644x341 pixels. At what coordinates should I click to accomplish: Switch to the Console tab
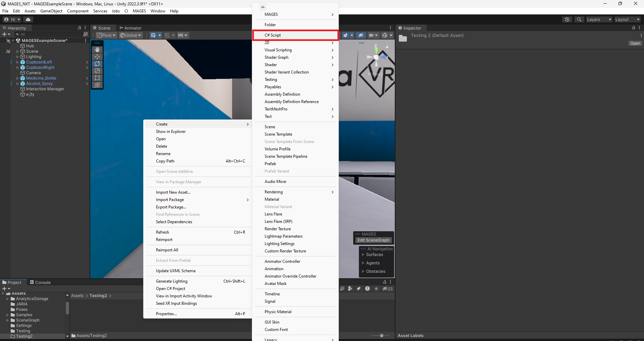pos(40,282)
